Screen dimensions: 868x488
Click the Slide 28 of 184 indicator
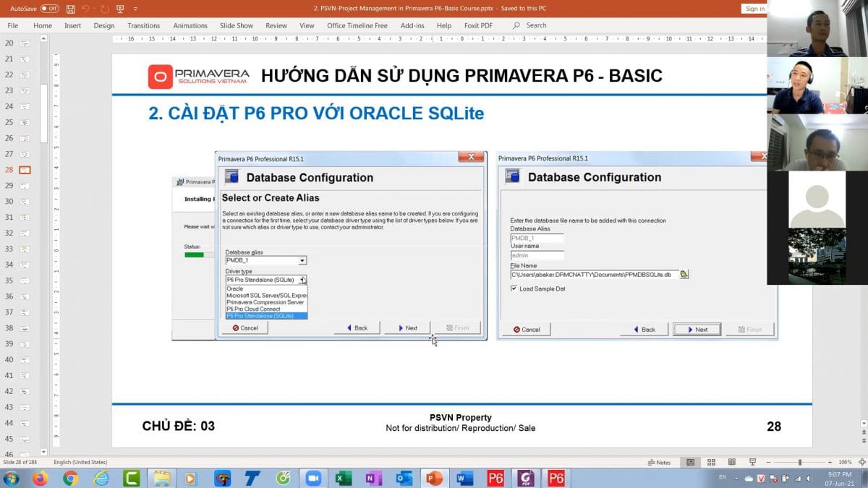21,462
